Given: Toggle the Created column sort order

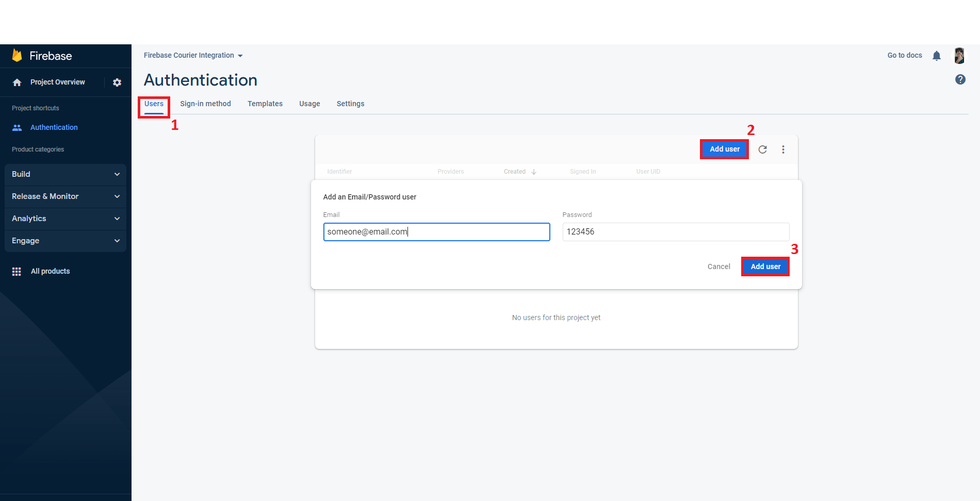Looking at the screenshot, I should (533, 172).
